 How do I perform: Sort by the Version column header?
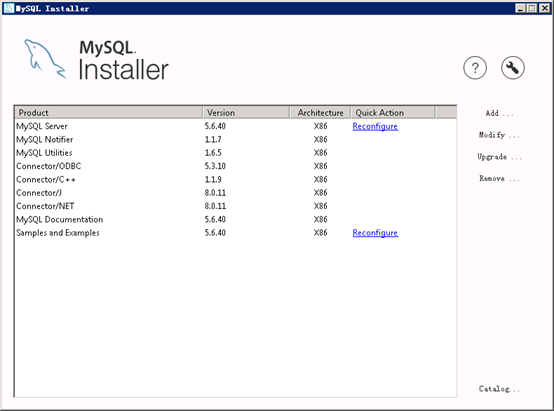click(246, 113)
